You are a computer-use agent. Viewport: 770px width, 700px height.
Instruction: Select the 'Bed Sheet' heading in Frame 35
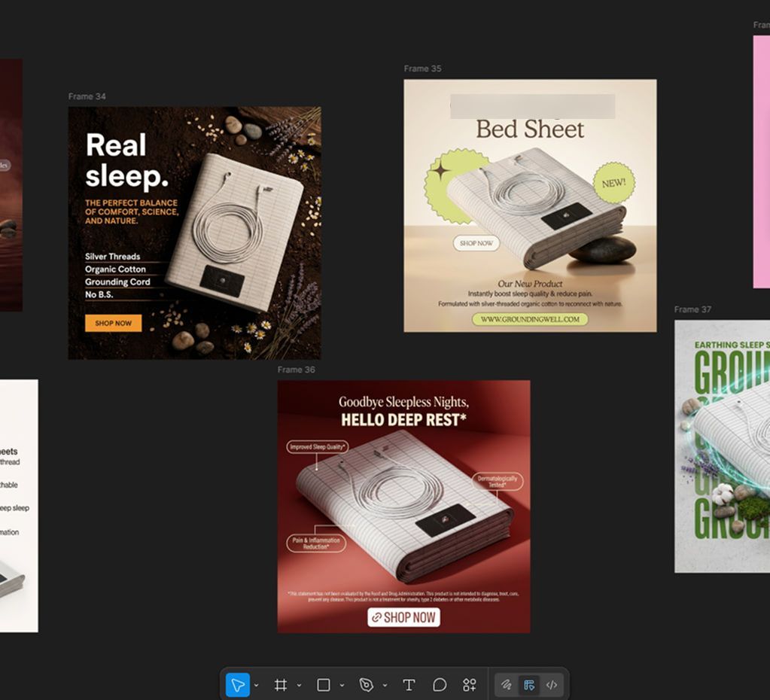coord(530,129)
